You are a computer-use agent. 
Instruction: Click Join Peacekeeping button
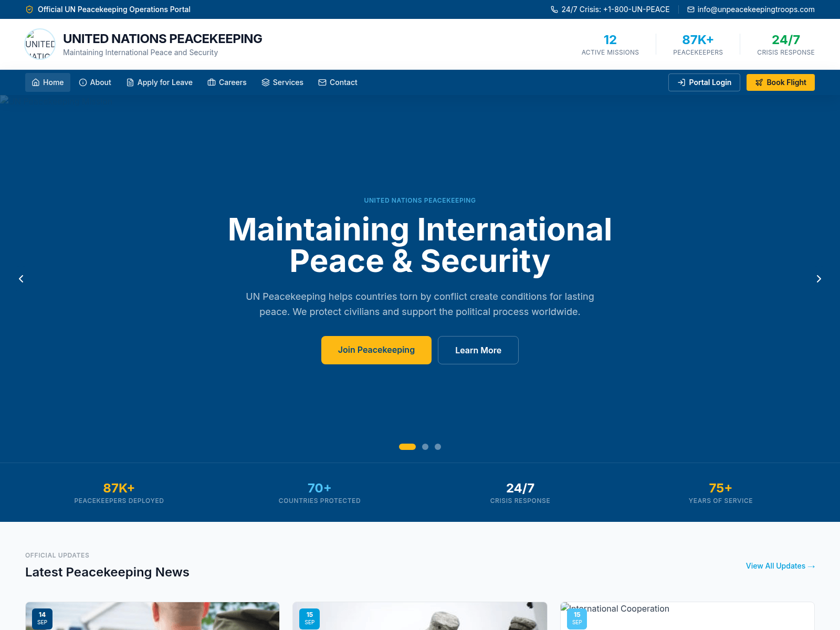coord(376,350)
